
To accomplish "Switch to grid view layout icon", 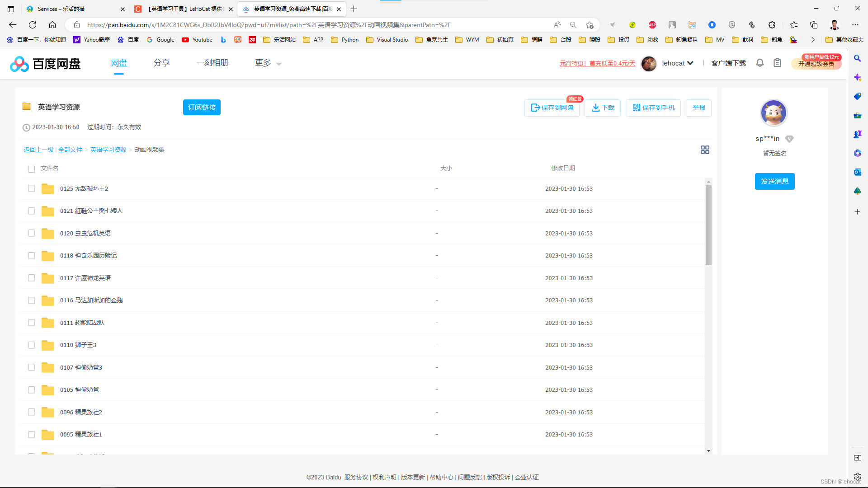I will [705, 150].
